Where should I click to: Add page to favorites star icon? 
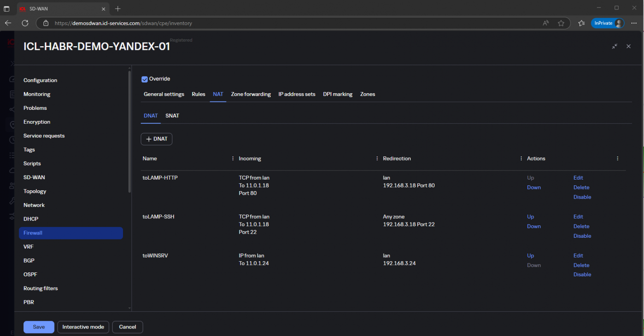coord(561,23)
